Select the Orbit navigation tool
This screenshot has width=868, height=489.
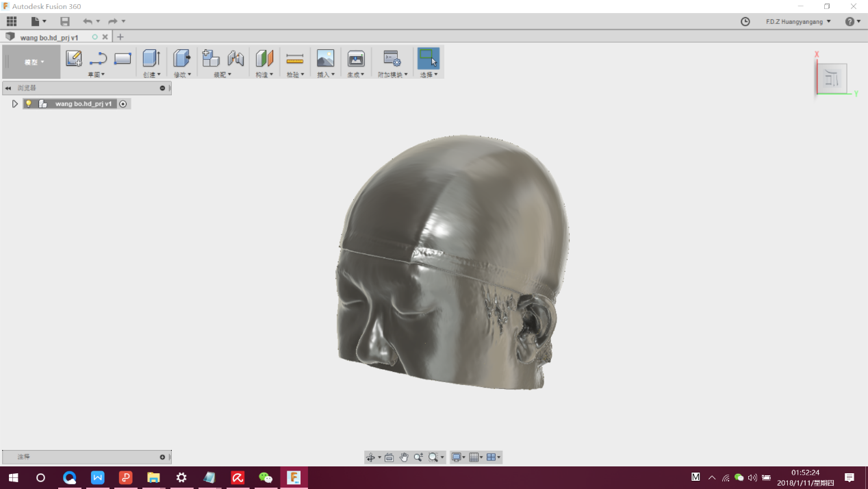point(371,457)
